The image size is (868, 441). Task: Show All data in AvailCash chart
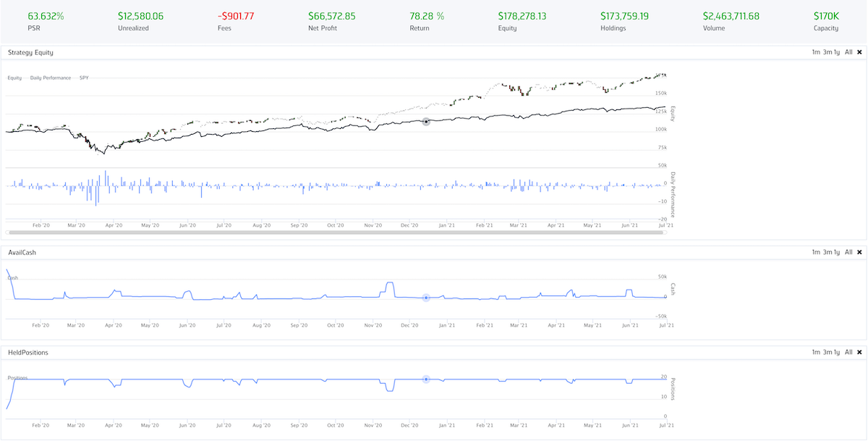coord(848,252)
